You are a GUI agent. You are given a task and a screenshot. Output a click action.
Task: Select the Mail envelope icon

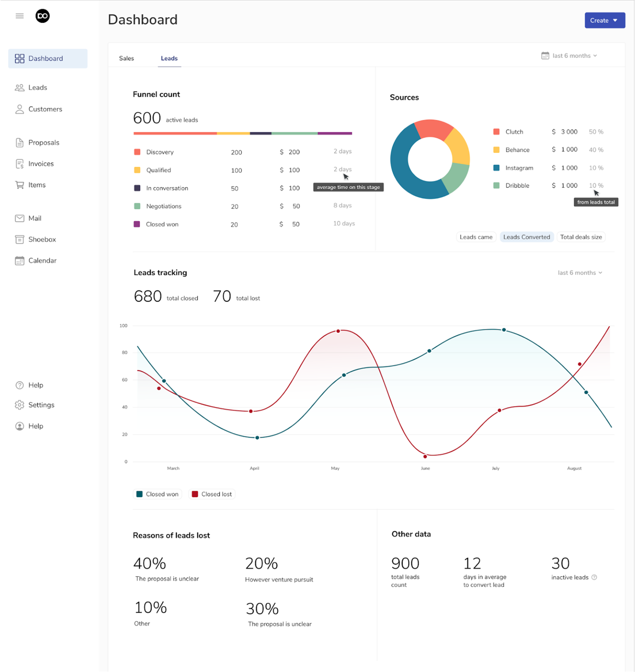click(x=20, y=218)
